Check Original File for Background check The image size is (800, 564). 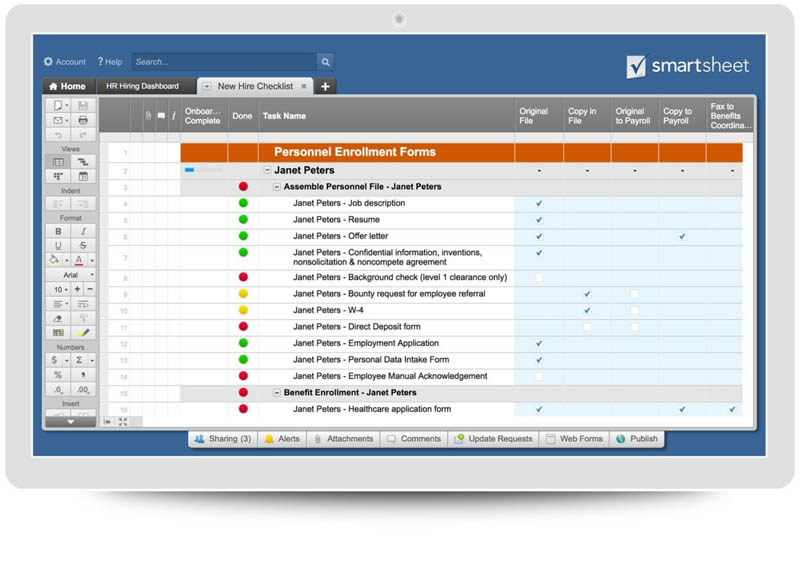[539, 278]
